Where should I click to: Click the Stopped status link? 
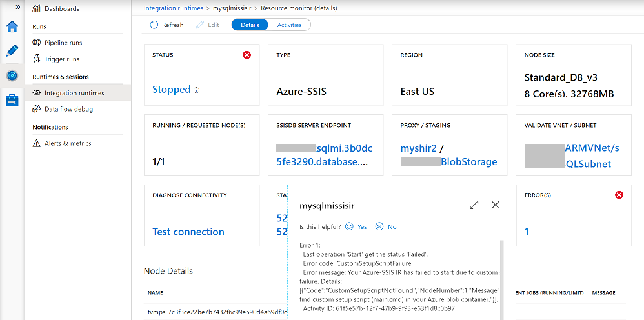171,90
